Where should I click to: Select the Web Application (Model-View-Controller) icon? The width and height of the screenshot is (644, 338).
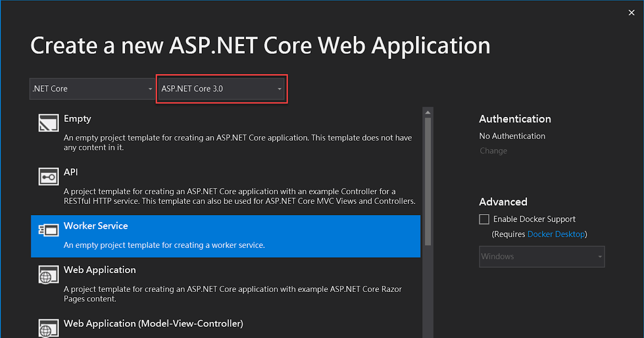click(48, 327)
